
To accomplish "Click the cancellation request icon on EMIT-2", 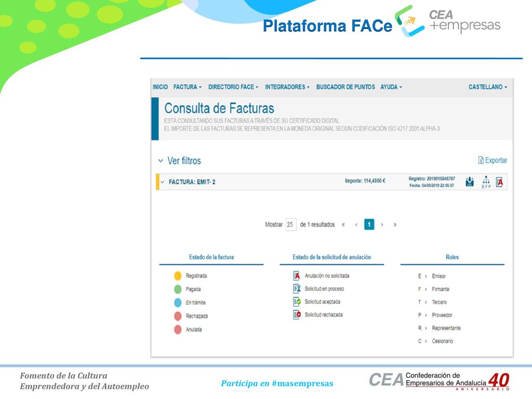I will [499, 182].
